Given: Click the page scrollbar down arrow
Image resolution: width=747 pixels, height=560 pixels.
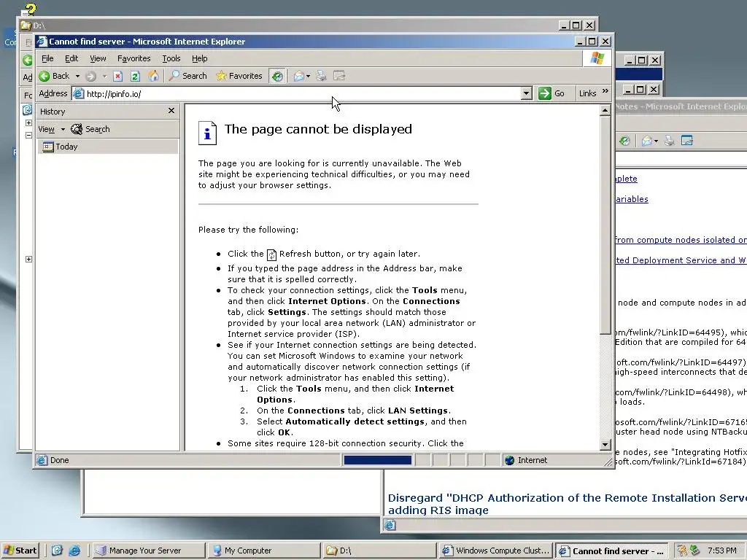Looking at the screenshot, I should (605, 445).
